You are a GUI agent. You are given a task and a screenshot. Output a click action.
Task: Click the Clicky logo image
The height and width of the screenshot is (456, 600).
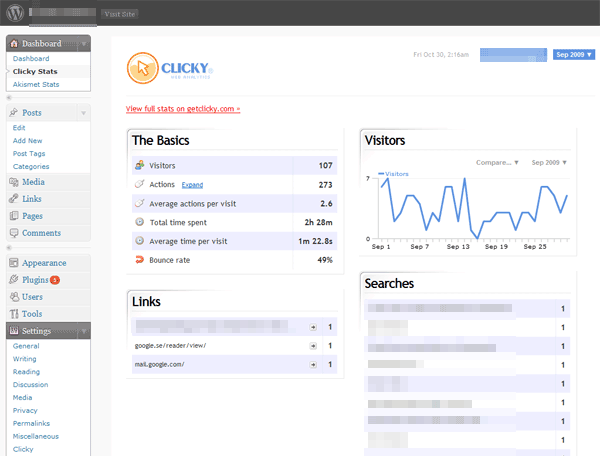pos(170,68)
